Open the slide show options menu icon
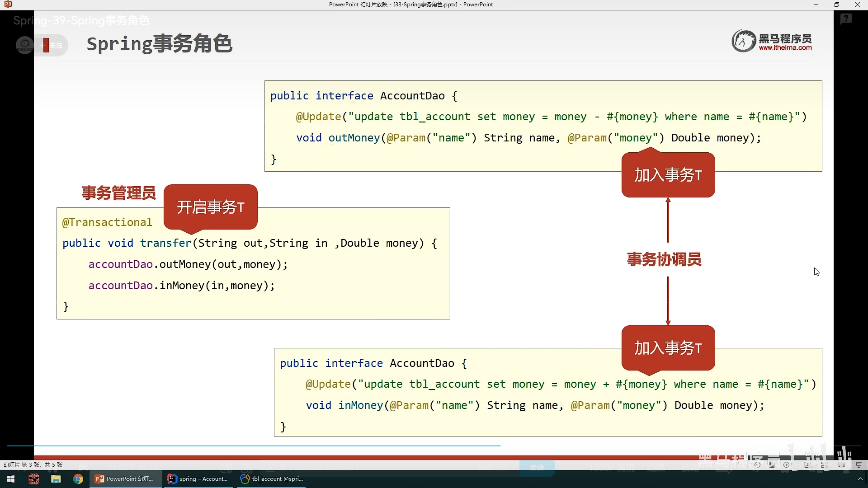 tap(772, 465)
